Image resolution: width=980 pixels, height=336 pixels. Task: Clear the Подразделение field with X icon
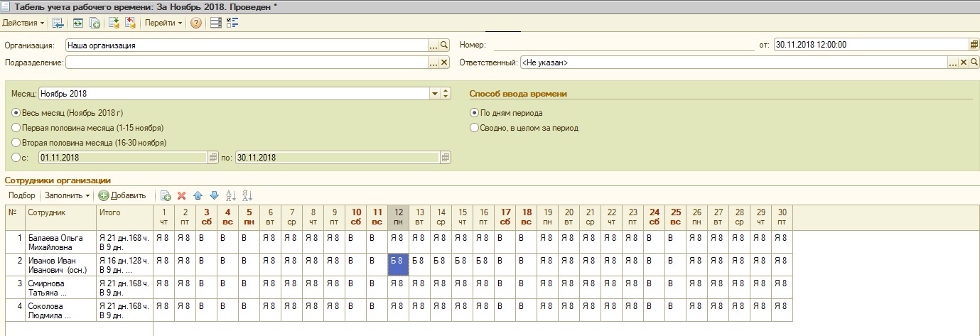(444, 63)
